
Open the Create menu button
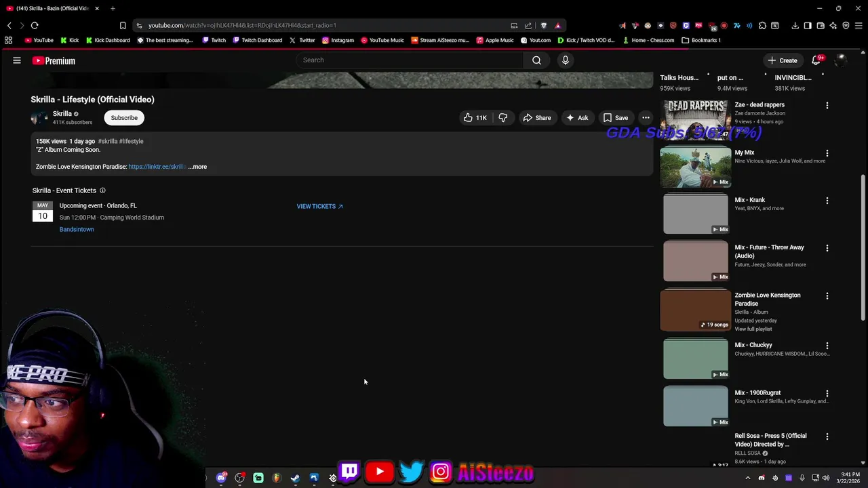click(782, 60)
